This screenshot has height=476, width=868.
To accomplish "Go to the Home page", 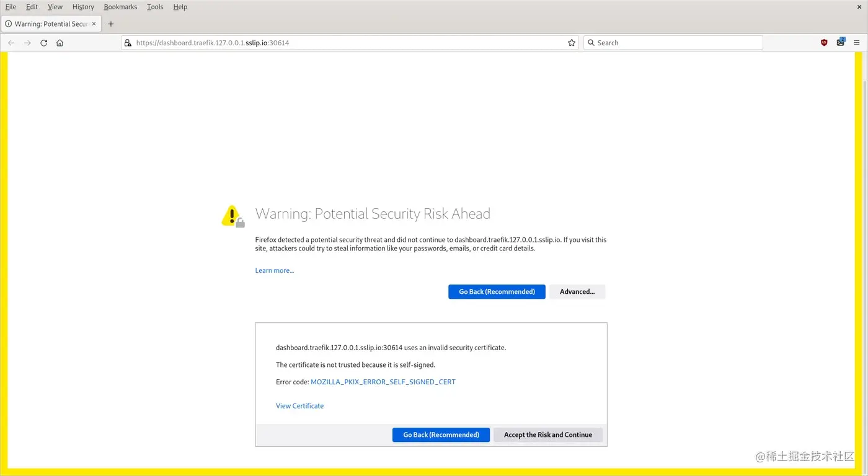I will [x=60, y=43].
